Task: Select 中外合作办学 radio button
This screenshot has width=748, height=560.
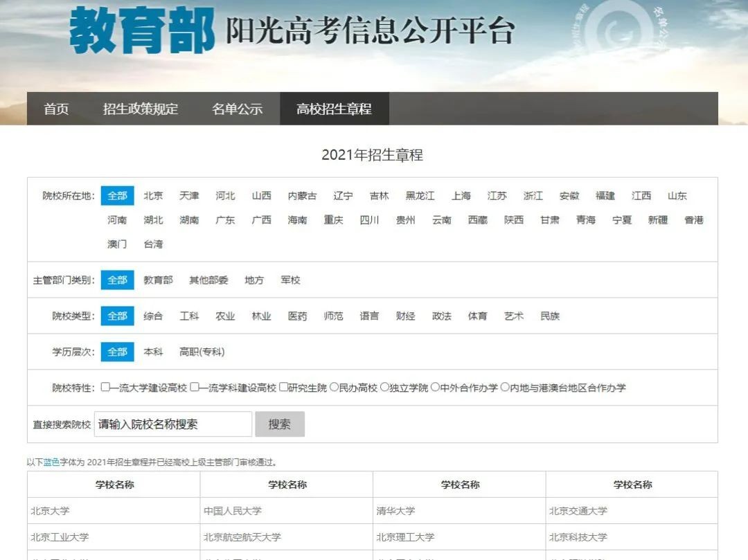Action: point(435,387)
